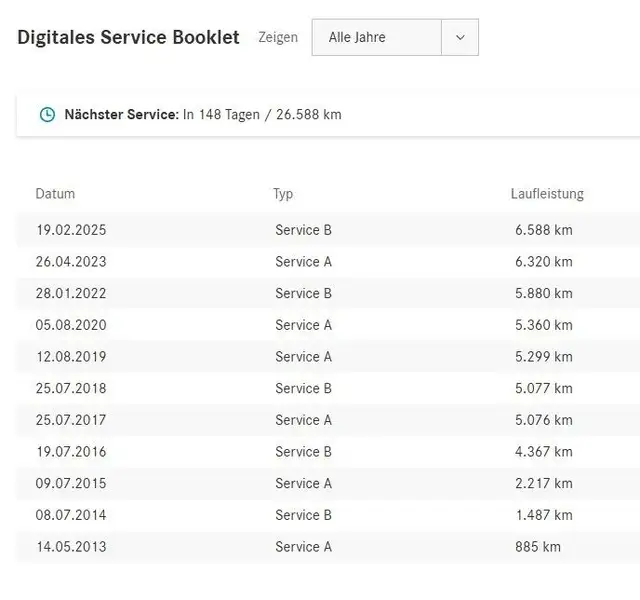640x600 pixels.
Task: Open the 25.07.2018 service record
Action: tap(71, 389)
